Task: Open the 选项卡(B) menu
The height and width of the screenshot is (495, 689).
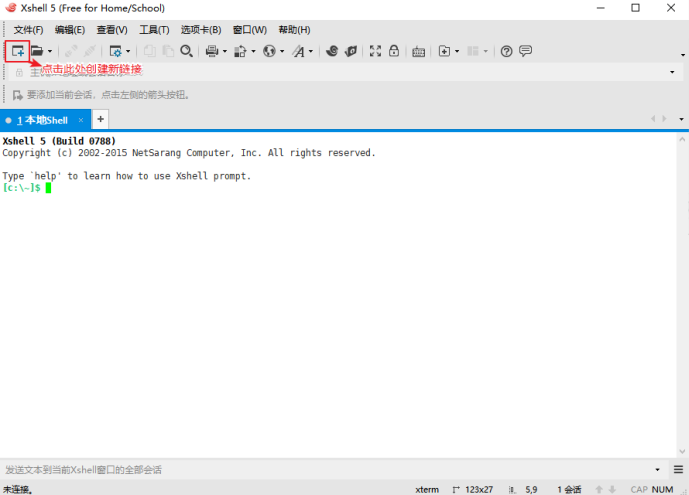Action: (201, 30)
